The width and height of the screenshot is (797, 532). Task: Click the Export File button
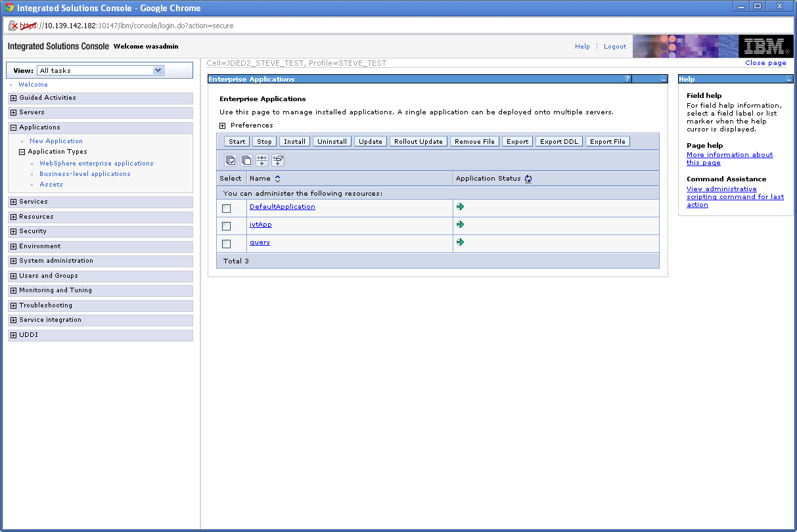coord(608,141)
